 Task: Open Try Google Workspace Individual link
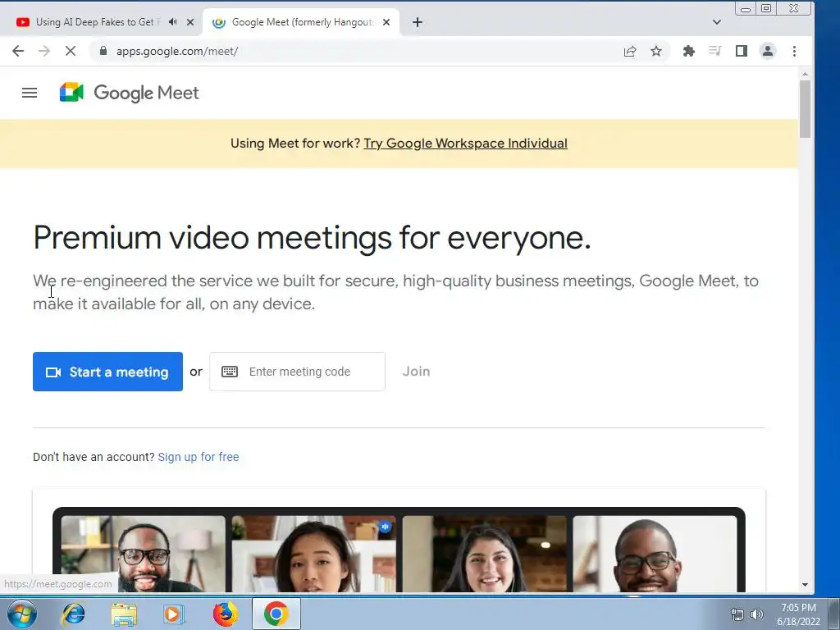click(x=466, y=143)
